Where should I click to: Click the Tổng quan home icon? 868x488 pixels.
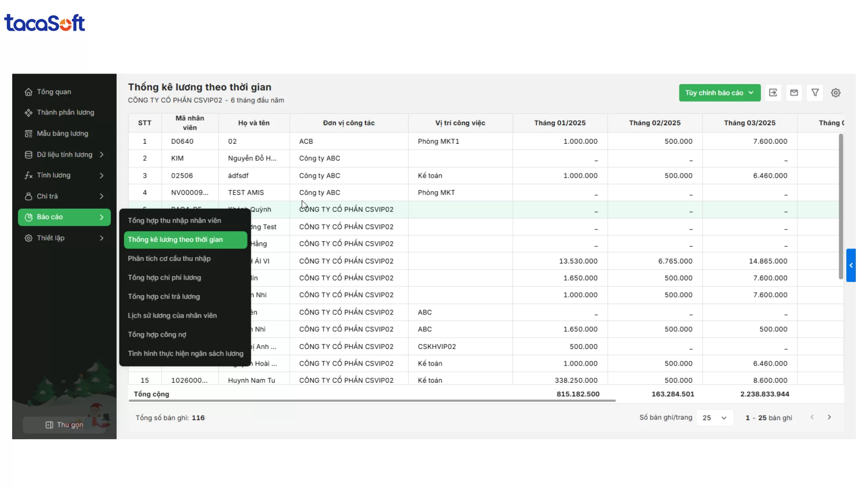(28, 92)
